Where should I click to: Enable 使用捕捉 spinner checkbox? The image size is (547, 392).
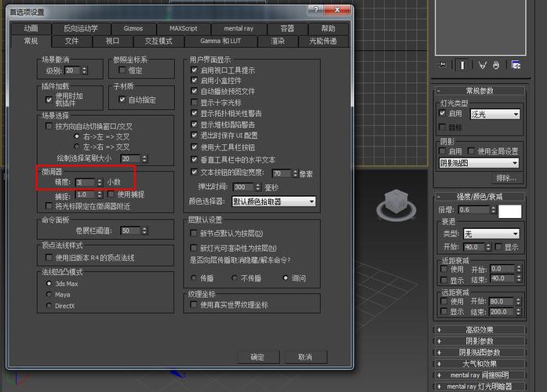click(x=111, y=194)
